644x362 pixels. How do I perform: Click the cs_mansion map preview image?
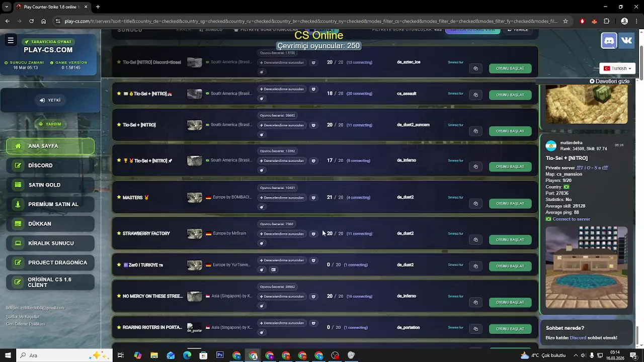(587, 267)
